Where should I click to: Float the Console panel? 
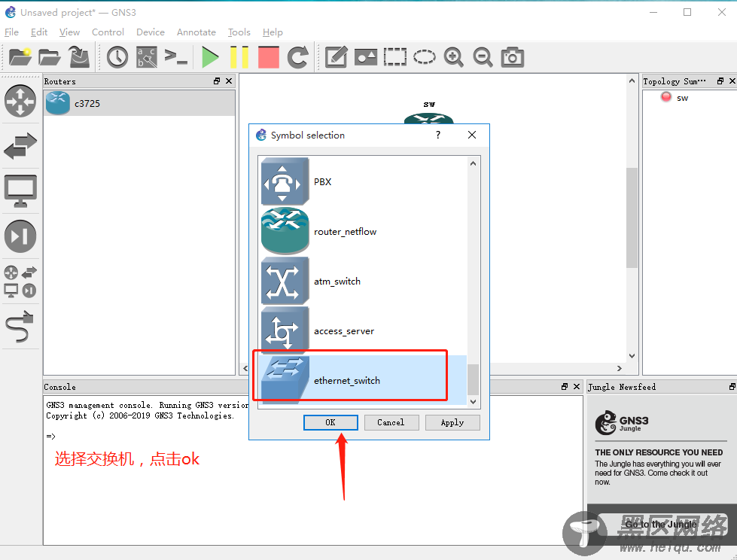(565, 387)
